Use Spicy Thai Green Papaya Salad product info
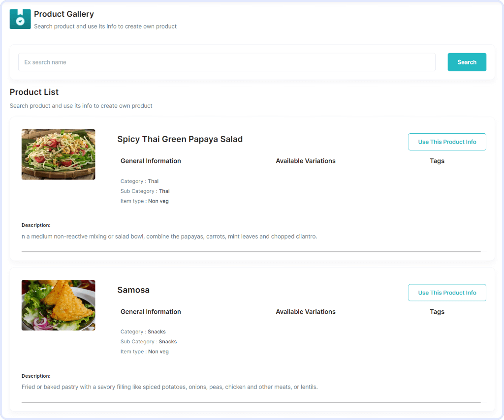The width and height of the screenshot is (504, 420). click(x=447, y=142)
